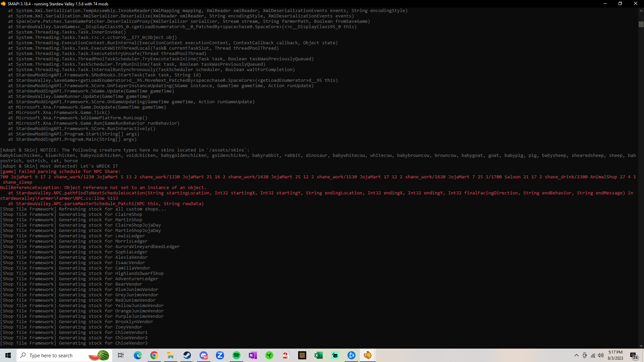Screen dimensions: 644x362
Task: Click the 'StardewModdingAPI.Program.Main' stack trace line
Action: point(72,139)
